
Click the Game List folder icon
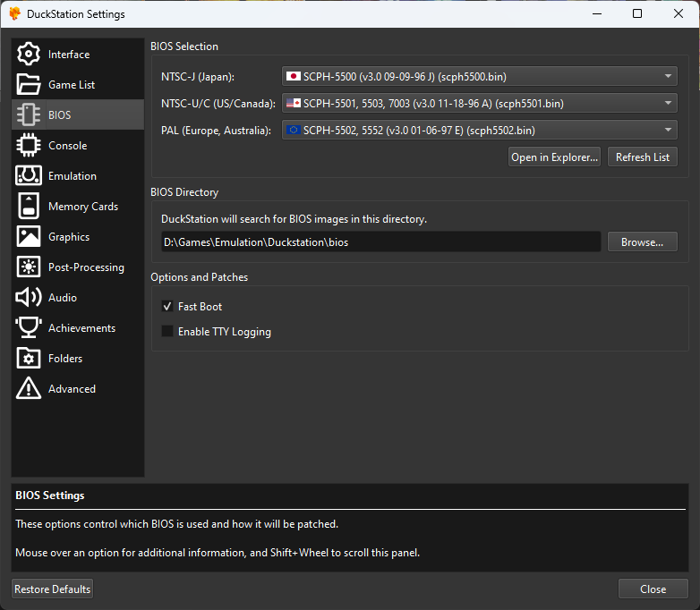[x=29, y=84]
